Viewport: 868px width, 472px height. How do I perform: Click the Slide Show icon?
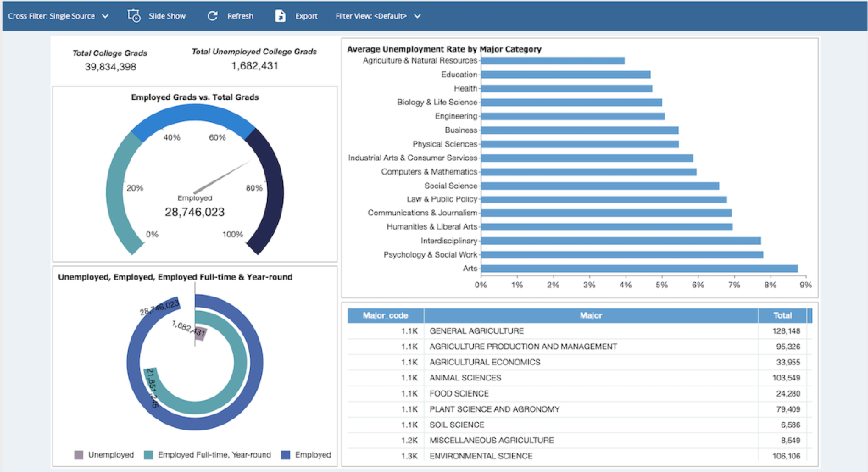point(134,16)
